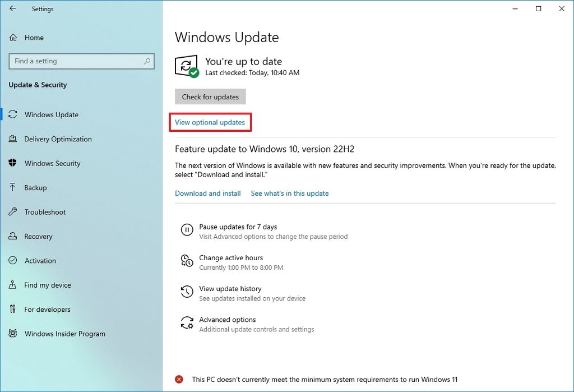Click the Find a setting search box
574x392 pixels.
click(81, 61)
